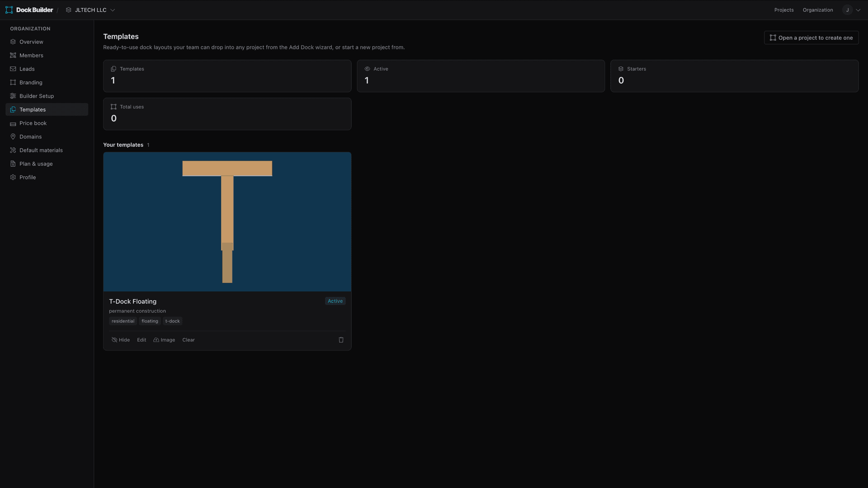Screen dimensions: 868x488
Task: Click the Total uses stat card
Action: pos(227,114)
